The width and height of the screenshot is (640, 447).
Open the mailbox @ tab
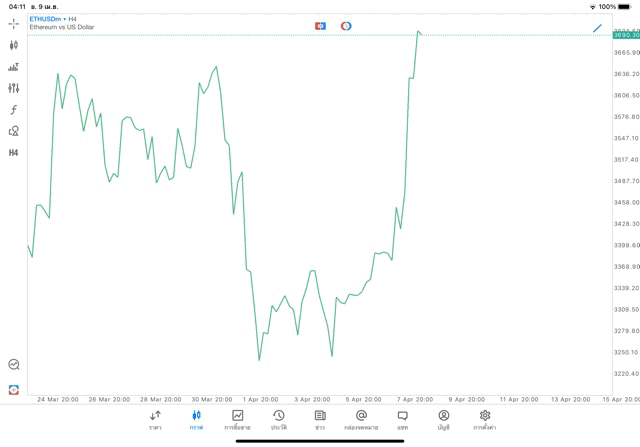[361, 420]
